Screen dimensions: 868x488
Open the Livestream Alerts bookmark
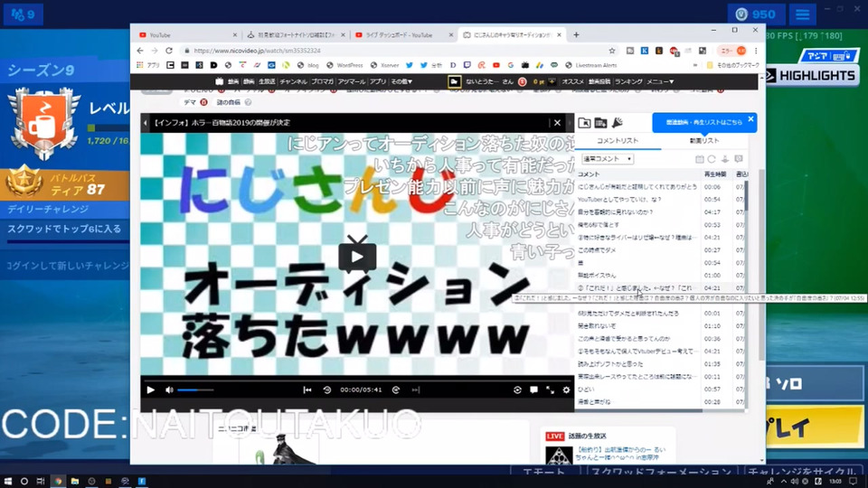point(590,65)
